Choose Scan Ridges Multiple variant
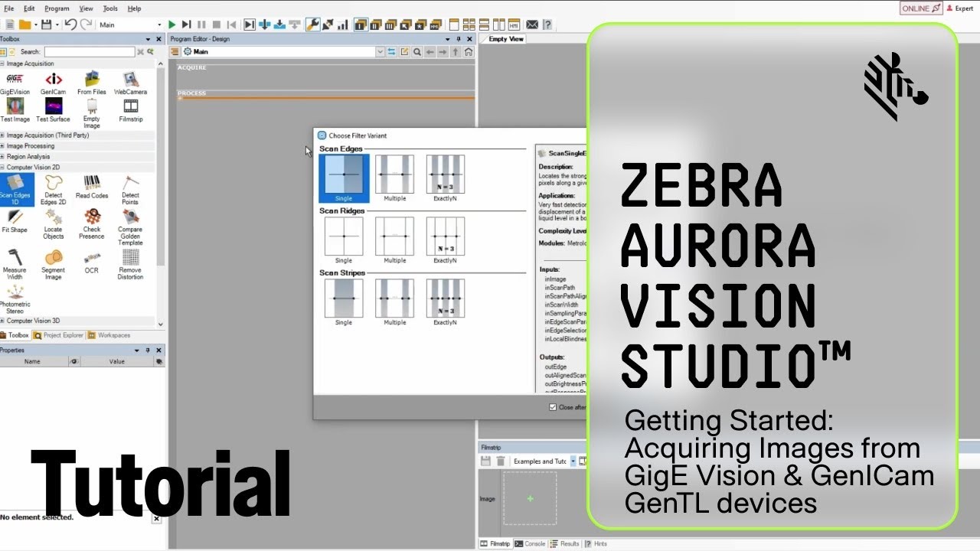This screenshot has width=980, height=551. click(x=394, y=240)
